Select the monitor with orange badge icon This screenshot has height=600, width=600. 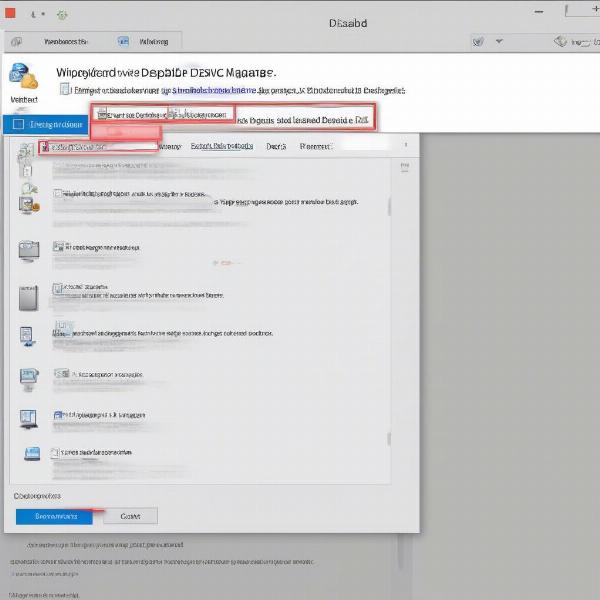coord(29,204)
